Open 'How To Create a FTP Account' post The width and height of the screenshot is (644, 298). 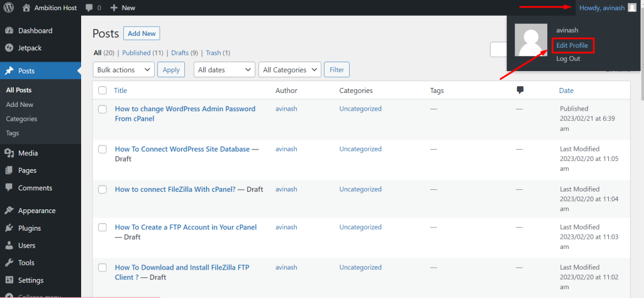[186, 227]
